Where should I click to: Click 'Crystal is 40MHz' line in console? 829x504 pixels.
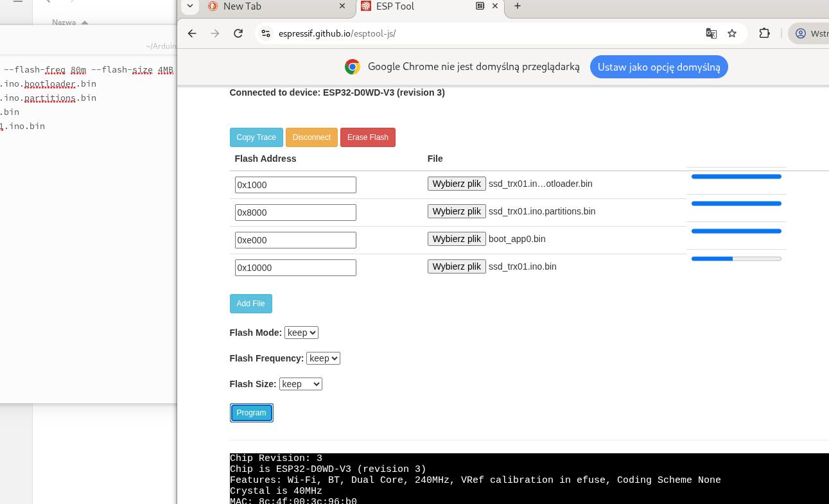pyautogui.click(x=276, y=491)
